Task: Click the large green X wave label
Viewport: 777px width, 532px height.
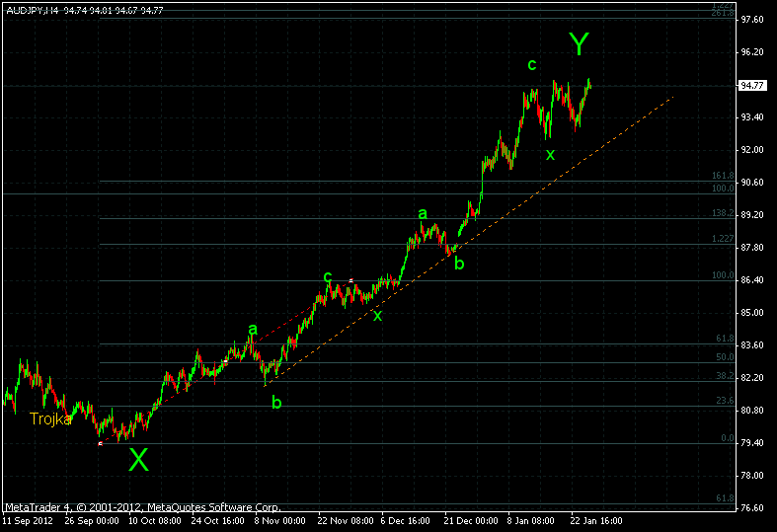Action: (x=138, y=460)
